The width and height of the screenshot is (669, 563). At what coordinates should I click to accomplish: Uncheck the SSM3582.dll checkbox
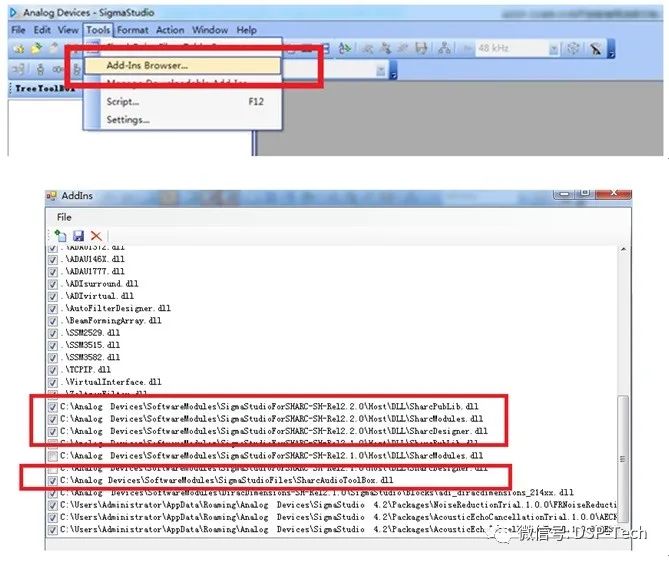[x=53, y=358]
